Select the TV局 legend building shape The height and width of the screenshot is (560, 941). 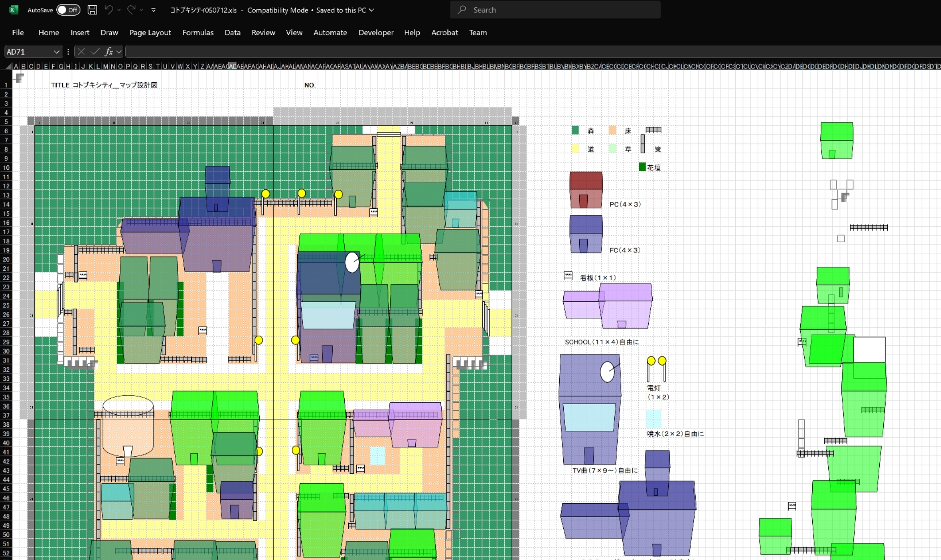pos(590,409)
